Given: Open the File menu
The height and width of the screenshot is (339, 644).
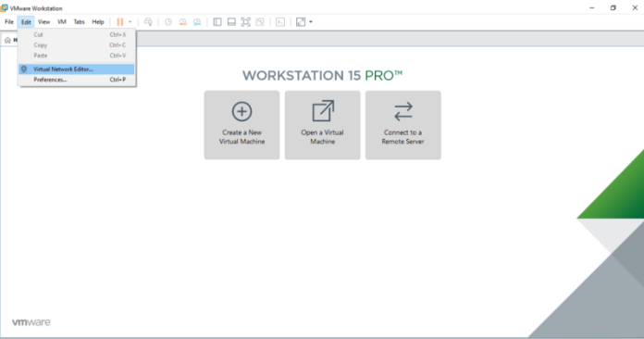Looking at the screenshot, I should [9, 22].
